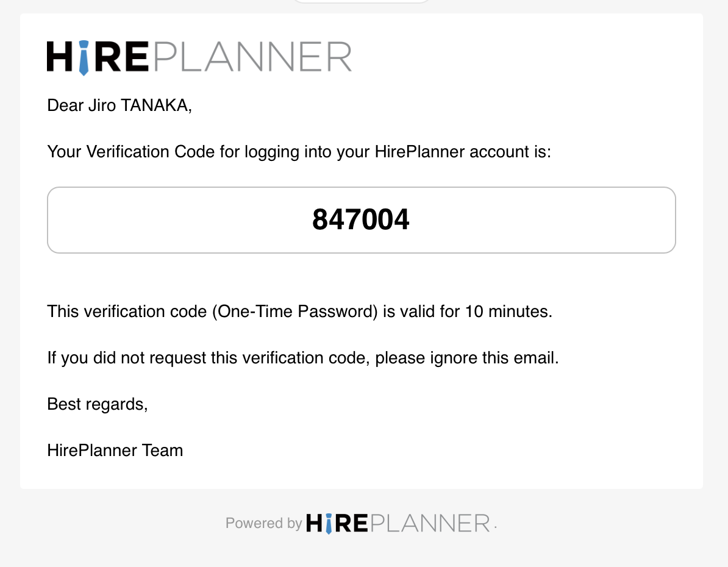
Task: Click the word "Dear" in the greeting
Action: coord(64,105)
